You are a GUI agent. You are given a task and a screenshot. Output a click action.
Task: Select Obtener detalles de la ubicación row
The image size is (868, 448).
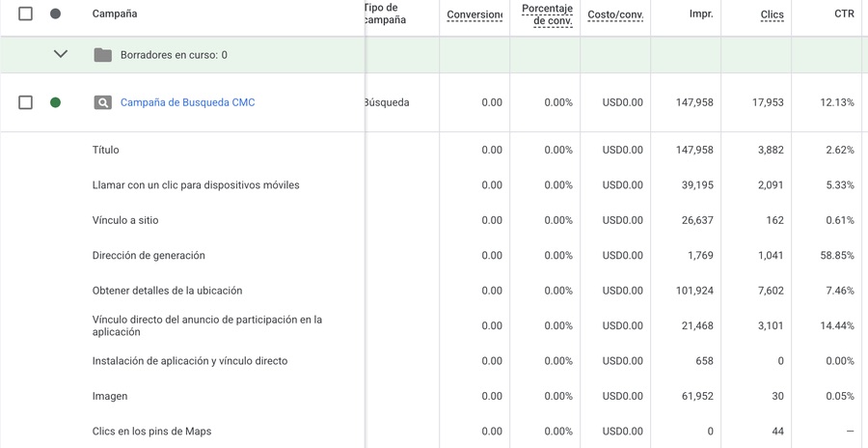[x=167, y=291]
